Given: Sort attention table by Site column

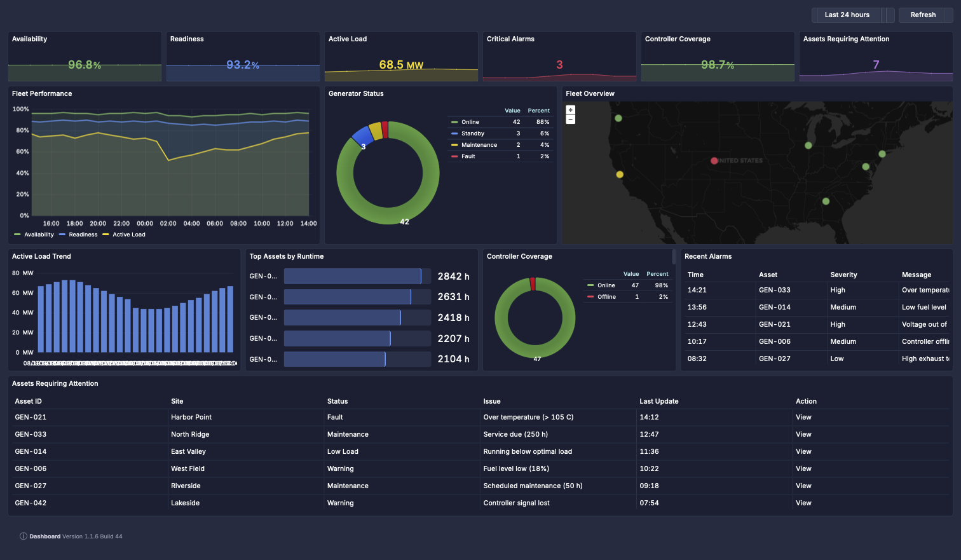Looking at the screenshot, I should pos(177,401).
